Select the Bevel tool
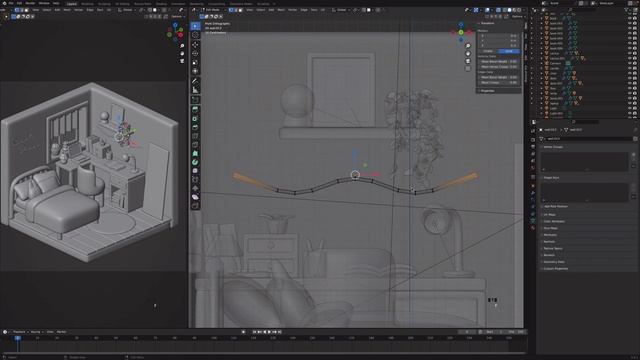 pyautogui.click(x=196, y=127)
